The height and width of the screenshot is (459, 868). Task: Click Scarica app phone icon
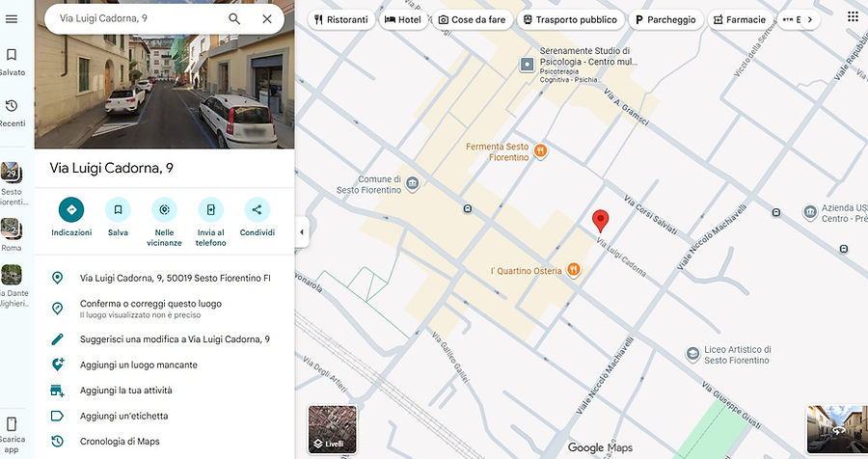click(x=12, y=424)
